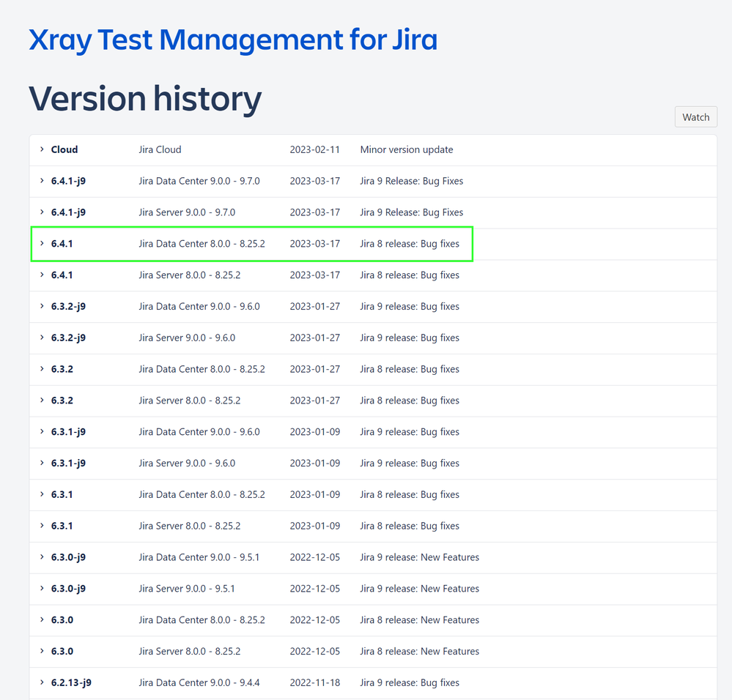Click 'Jira Data Center 9.0.0 - 9.7.0' text
The image size is (732, 700).
[199, 181]
